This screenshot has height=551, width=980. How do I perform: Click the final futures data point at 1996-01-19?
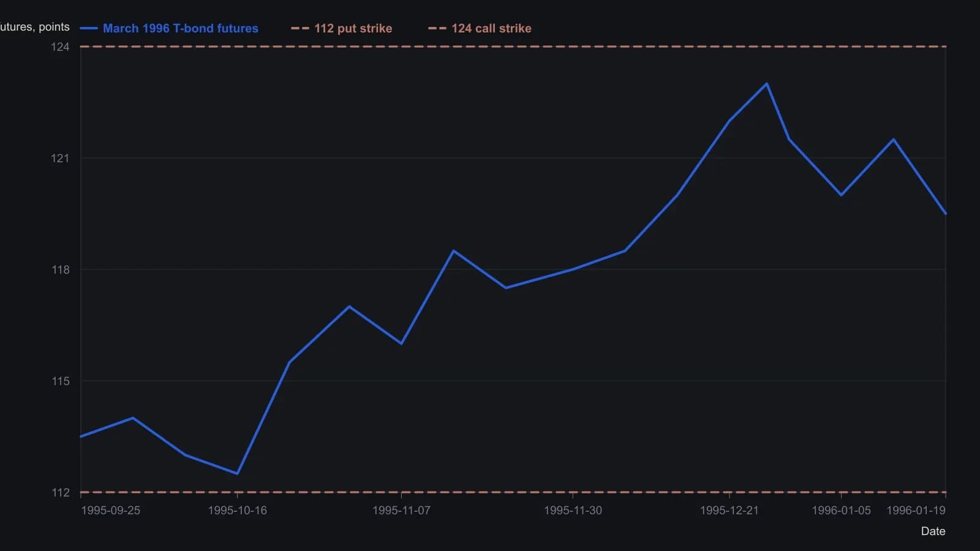945,214
